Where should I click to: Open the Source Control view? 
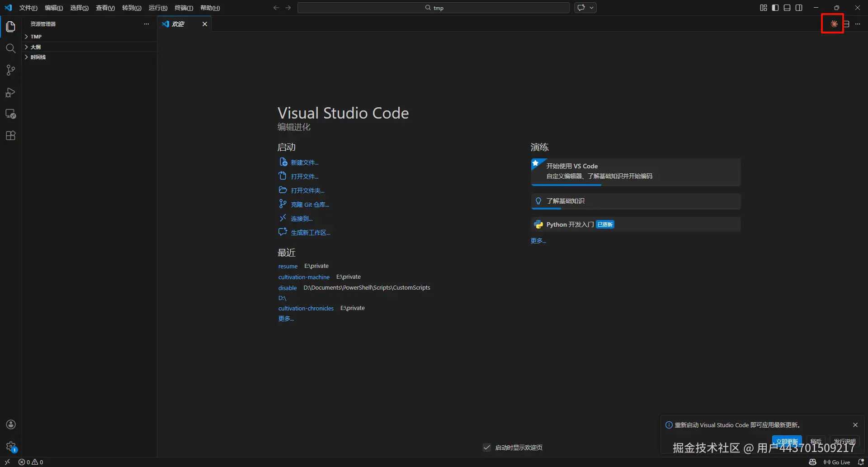tap(10, 70)
